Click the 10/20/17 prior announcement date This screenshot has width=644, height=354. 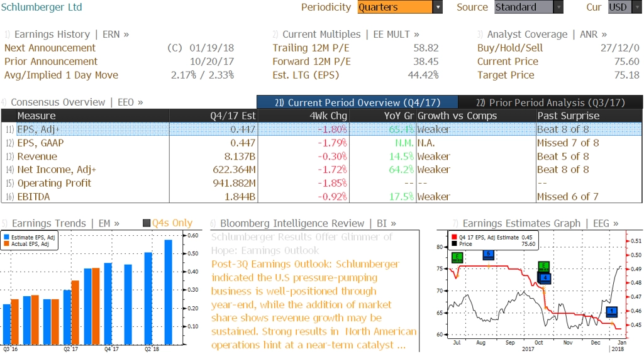click(x=211, y=61)
